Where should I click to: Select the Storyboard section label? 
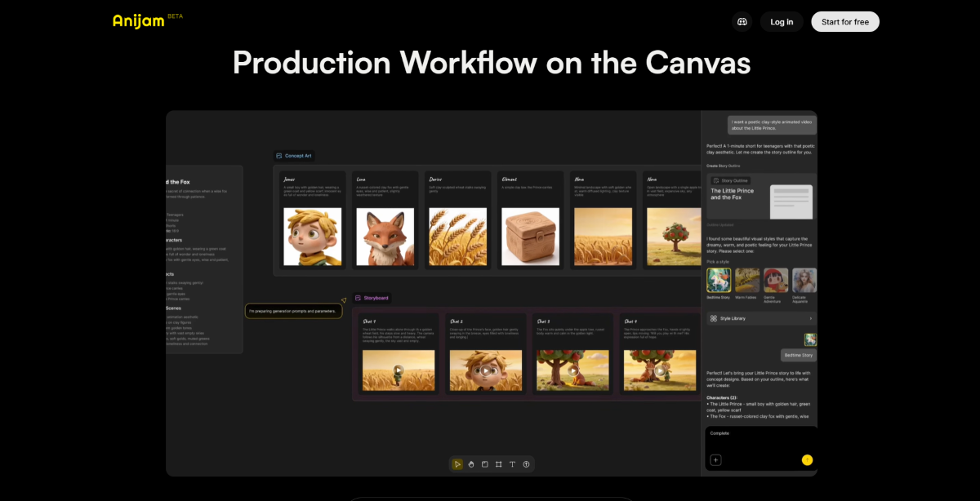point(372,299)
